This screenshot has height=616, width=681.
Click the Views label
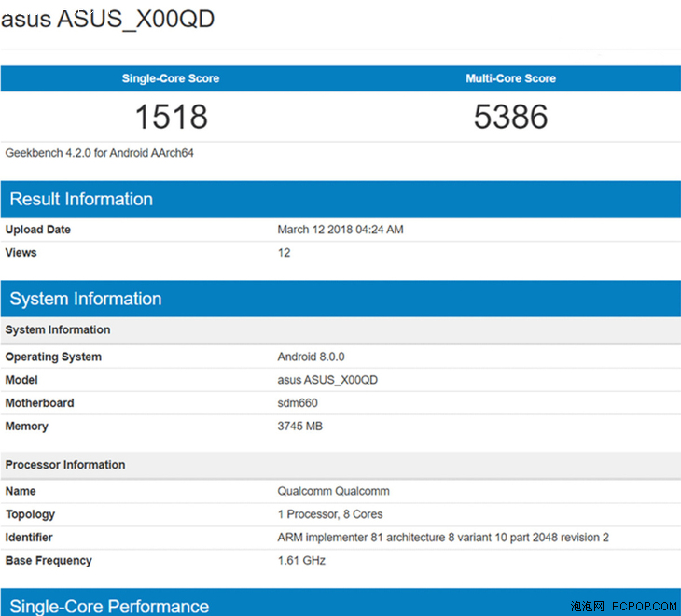(x=21, y=252)
